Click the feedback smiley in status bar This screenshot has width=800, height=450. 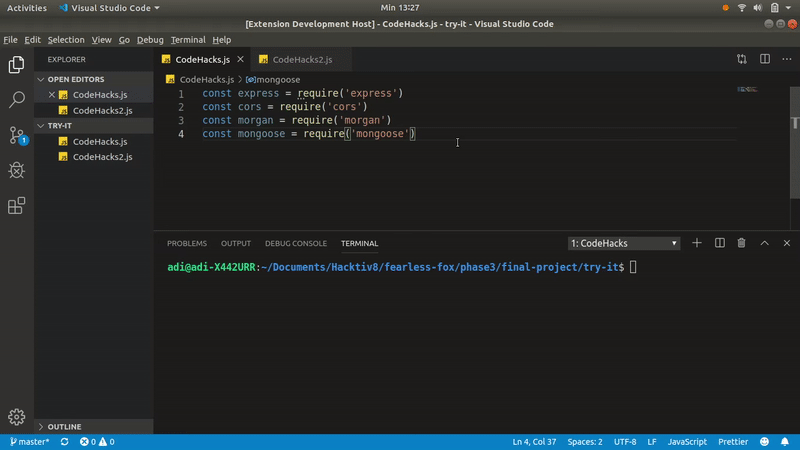tap(764, 442)
